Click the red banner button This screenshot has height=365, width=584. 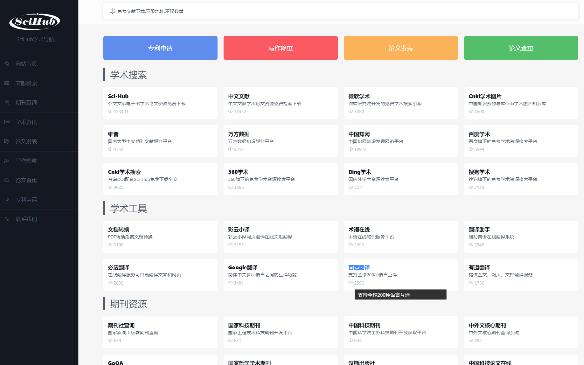(x=280, y=48)
